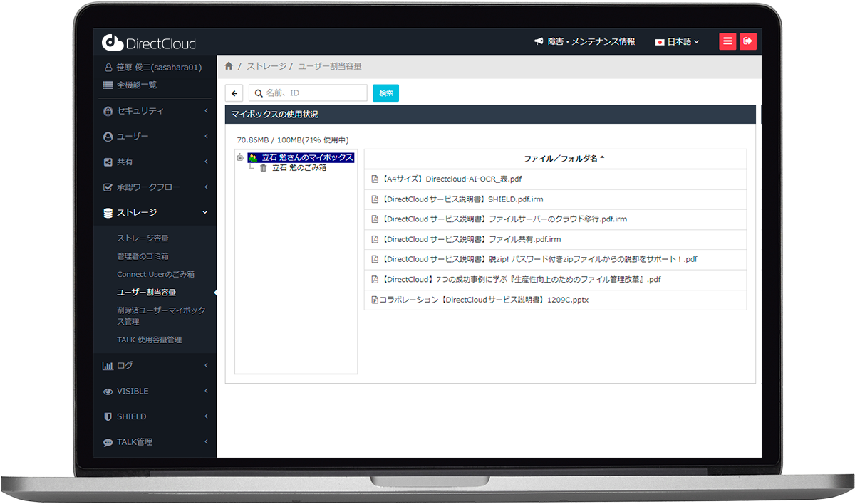Click the trash icon beside 立石 勉のごみ箱

tap(264, 168)
